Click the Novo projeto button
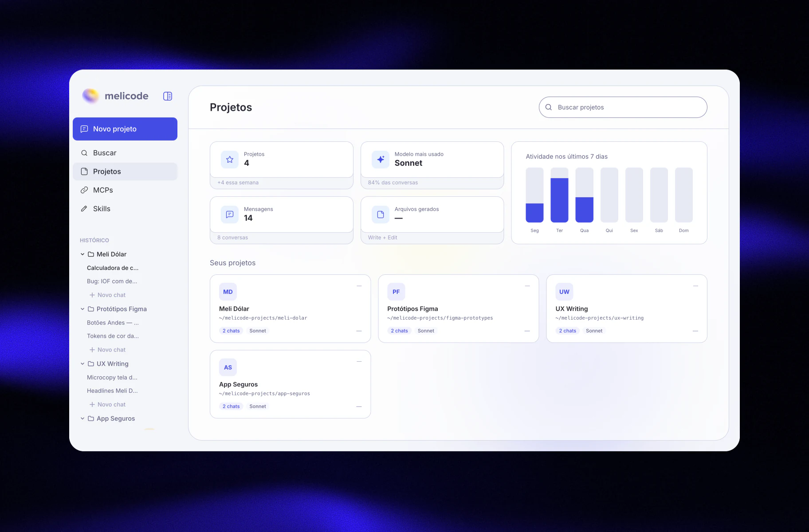This screenshot has height=532, width=809. (x=125, y=129)
